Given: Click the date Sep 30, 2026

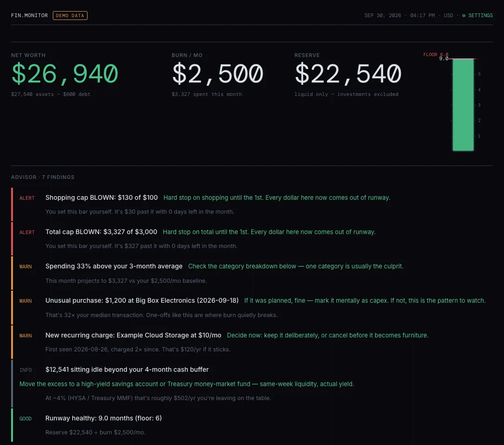Looking at the screenshot, I should (383, 15).
